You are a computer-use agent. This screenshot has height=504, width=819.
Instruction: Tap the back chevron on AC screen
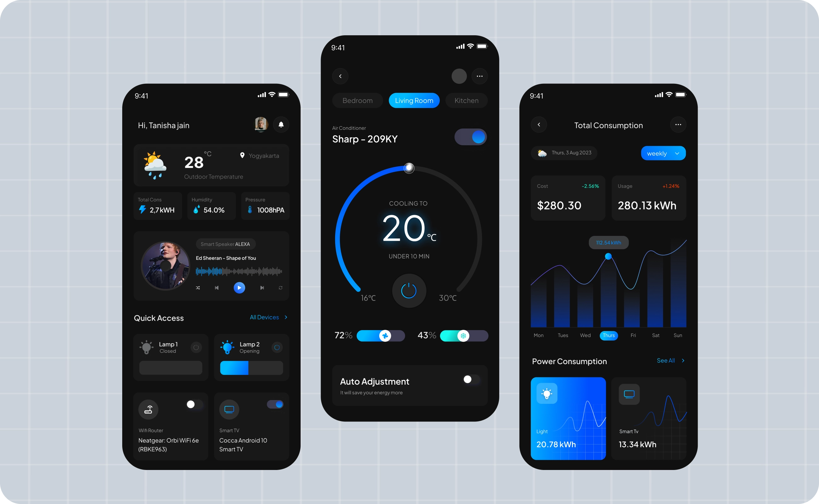click(x=340, y=76)
